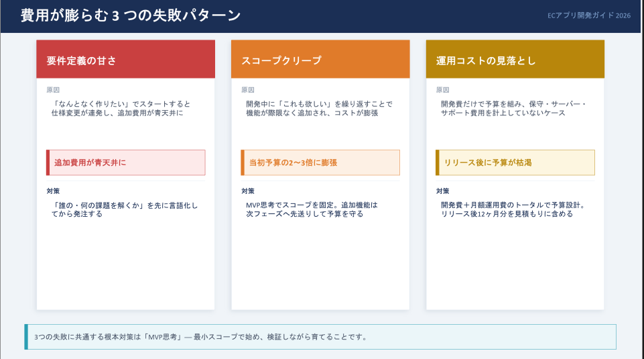Image resolution: width=644 pixels, height=359 pixels.
Task: Select the cause text starting 開発中に「これも欲しい」
Action: click(x=318, y=109)
